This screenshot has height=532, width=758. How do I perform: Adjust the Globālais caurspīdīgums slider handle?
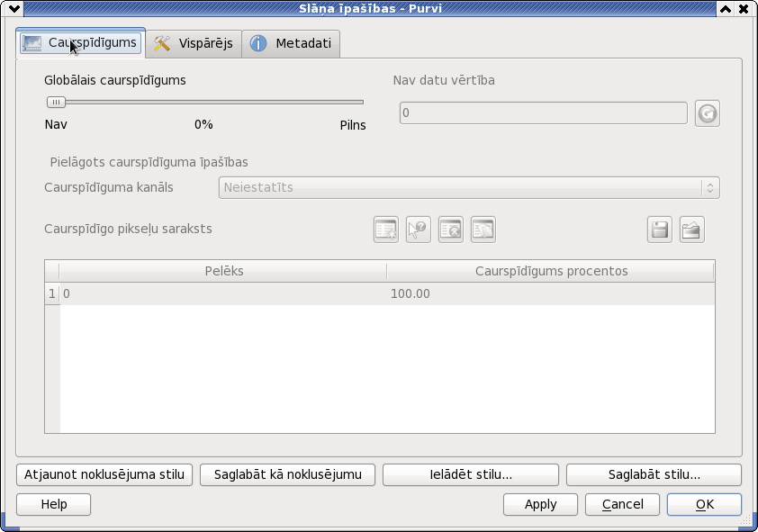click(56, 102)
